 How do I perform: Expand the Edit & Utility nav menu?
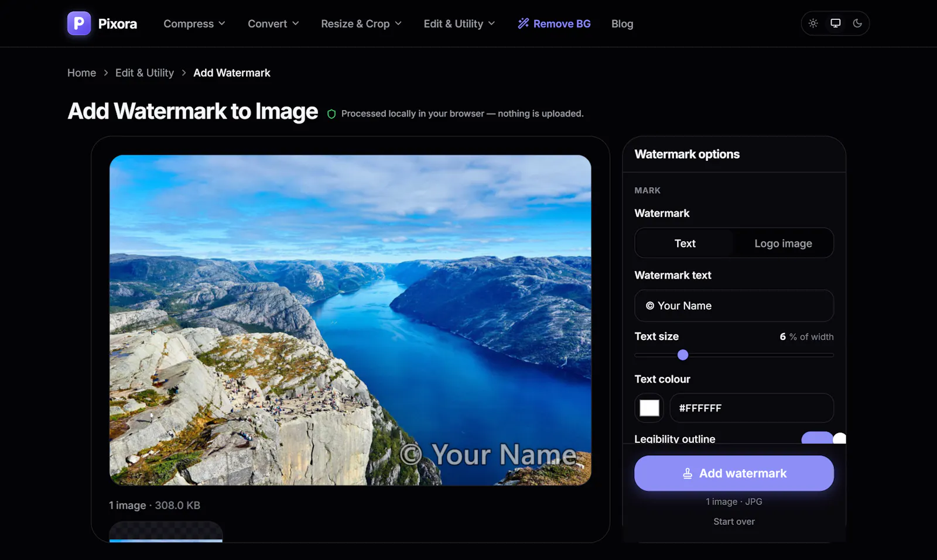(x=460, y=24)
